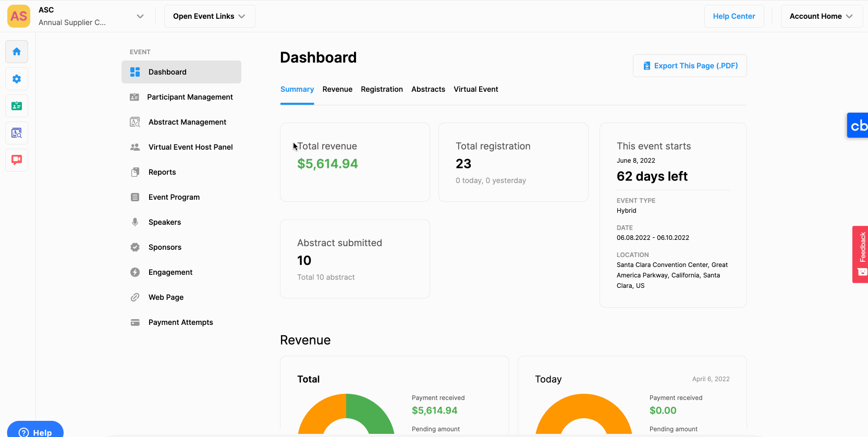Select the Registration tab
Screen dimensions: 868x437
(382, 89)
